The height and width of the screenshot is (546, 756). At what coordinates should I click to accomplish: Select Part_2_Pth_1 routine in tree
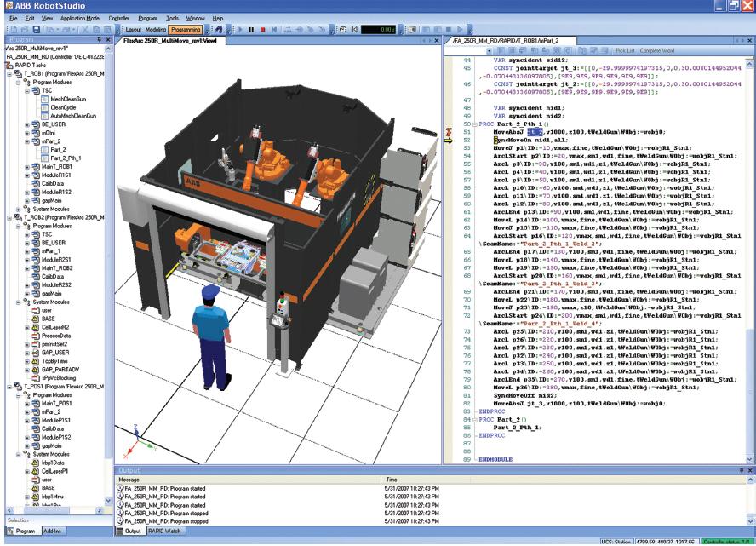(66, 158)
